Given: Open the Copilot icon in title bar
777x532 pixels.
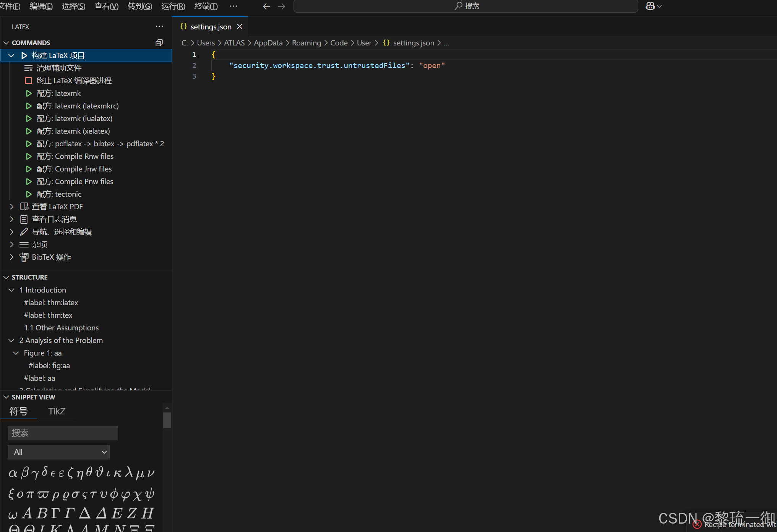Looking at the screenshot, I should 650,6.
